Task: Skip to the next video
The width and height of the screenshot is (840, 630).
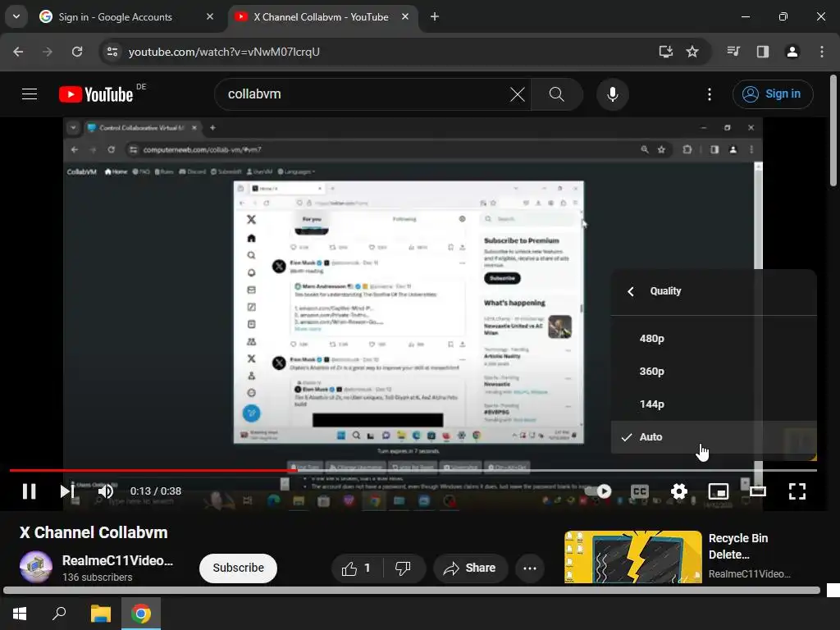Action: (x=67, y=491)
